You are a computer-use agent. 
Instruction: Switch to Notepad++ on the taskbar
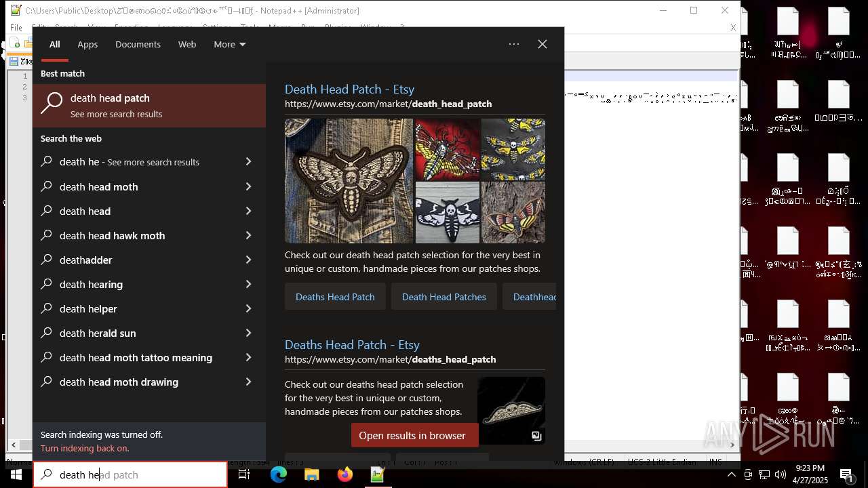point(378,475)
